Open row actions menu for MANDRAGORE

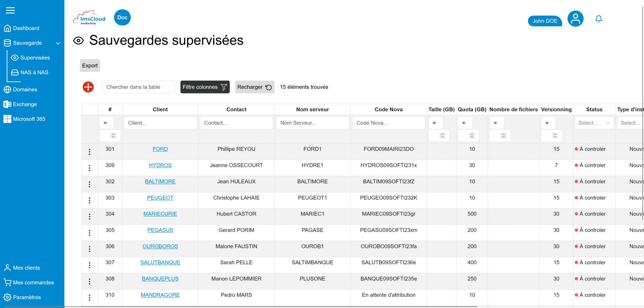click(x=90, y=297)
